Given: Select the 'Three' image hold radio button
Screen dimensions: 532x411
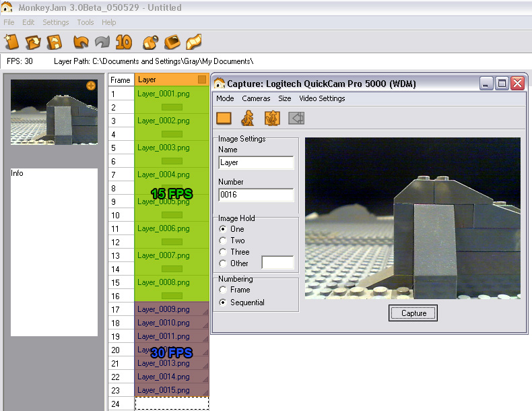Looking at the screenshot, I should tap(224, 252).
